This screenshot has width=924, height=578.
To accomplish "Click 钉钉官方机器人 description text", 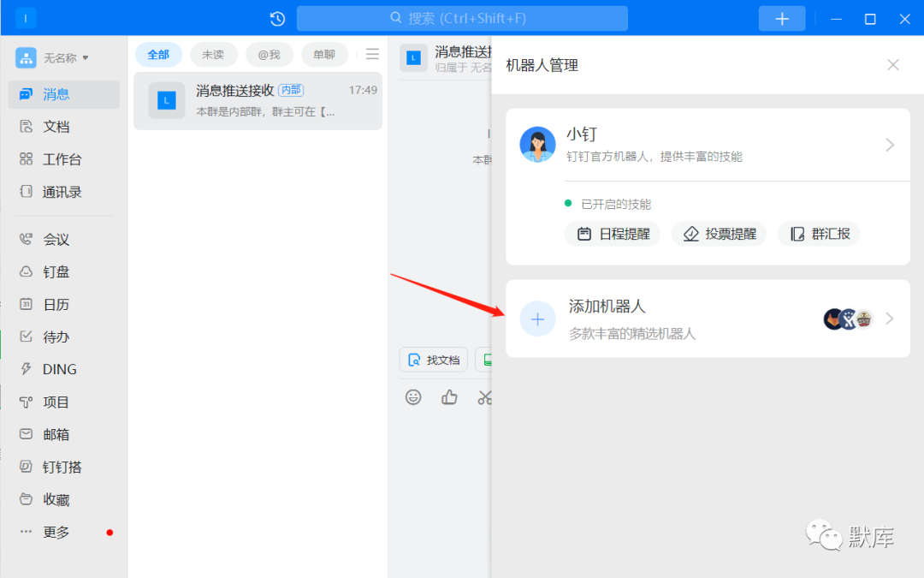I will 654,157.
